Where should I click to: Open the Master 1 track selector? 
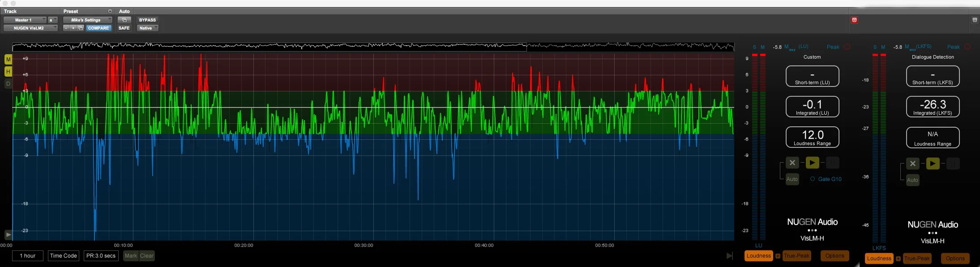25,20
